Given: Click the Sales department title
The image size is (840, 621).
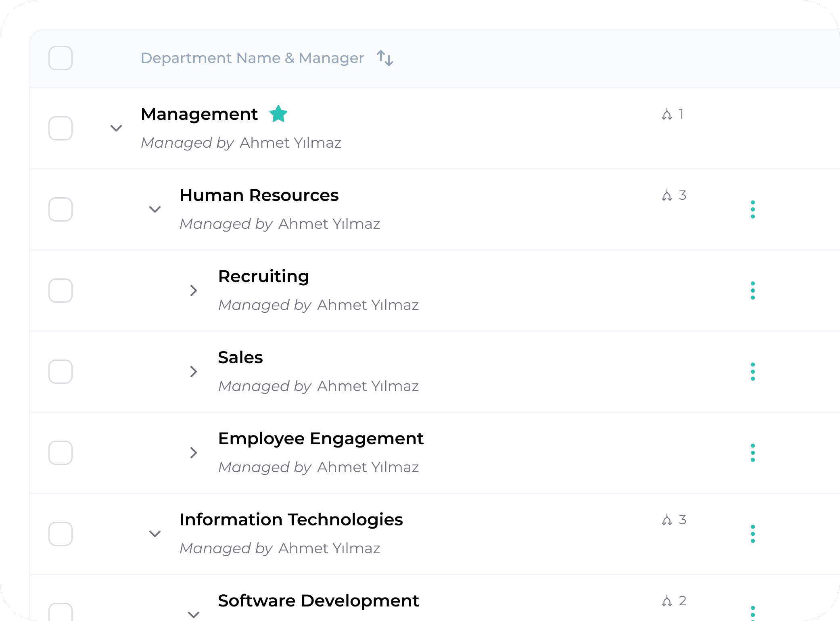Looking at the screenshot, I should coord(240,358).
